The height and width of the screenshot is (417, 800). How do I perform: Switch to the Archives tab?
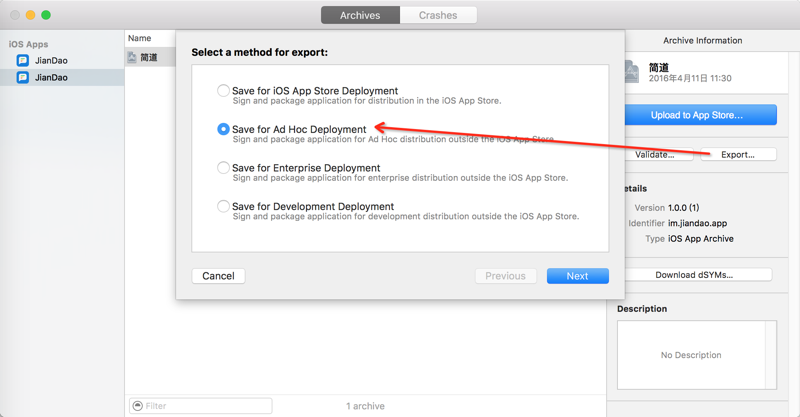[x=360, y=15]
